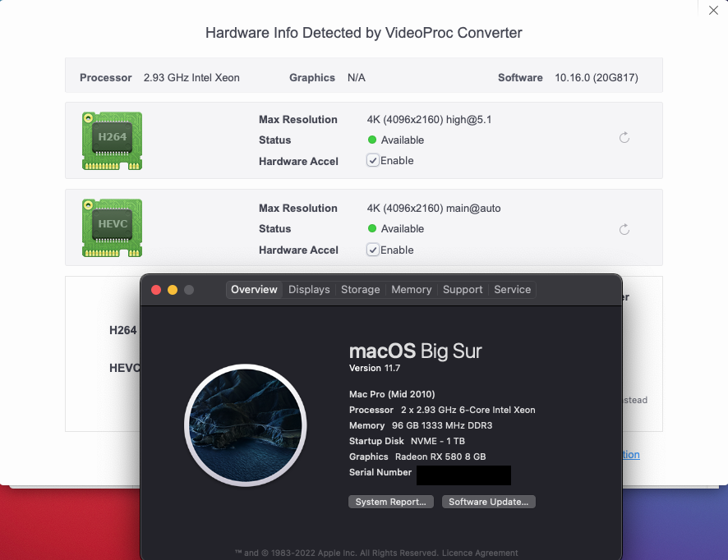Screen dimensions: 728x560
Task: Click the H264 chip icon
Action: (112, 140)
